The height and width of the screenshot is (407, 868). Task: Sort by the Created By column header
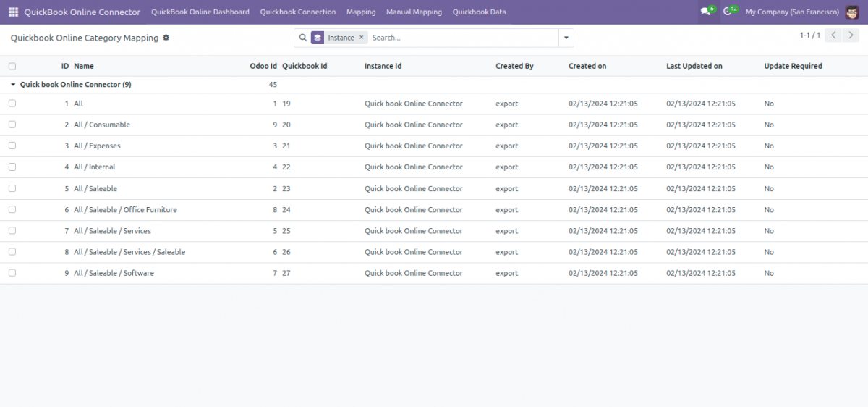[x=514, y=66]
